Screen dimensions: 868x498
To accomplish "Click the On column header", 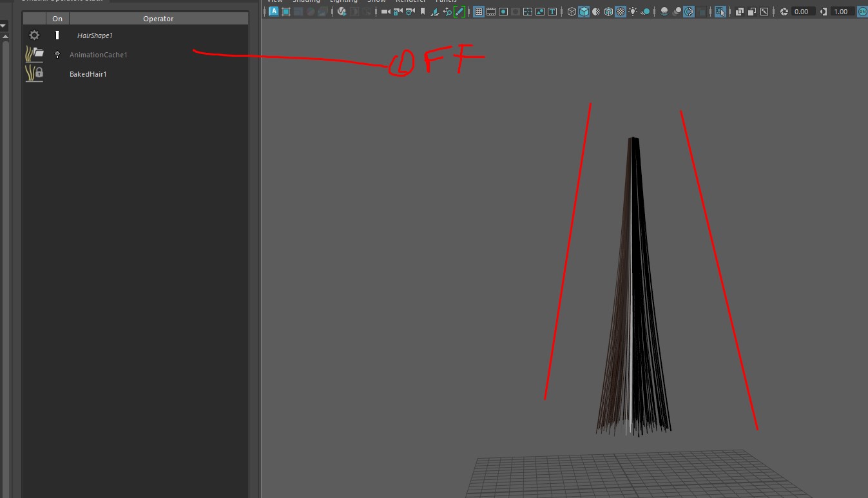I will pos(57,19).
